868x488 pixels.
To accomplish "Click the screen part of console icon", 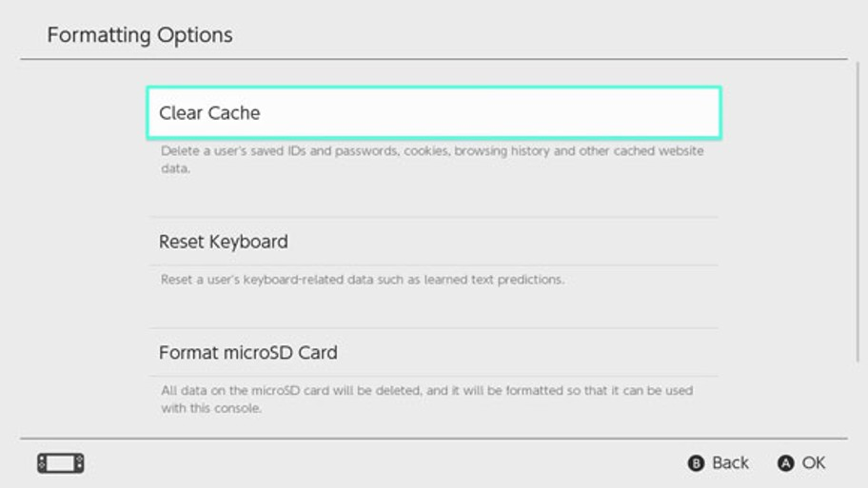I will [61, 463].
